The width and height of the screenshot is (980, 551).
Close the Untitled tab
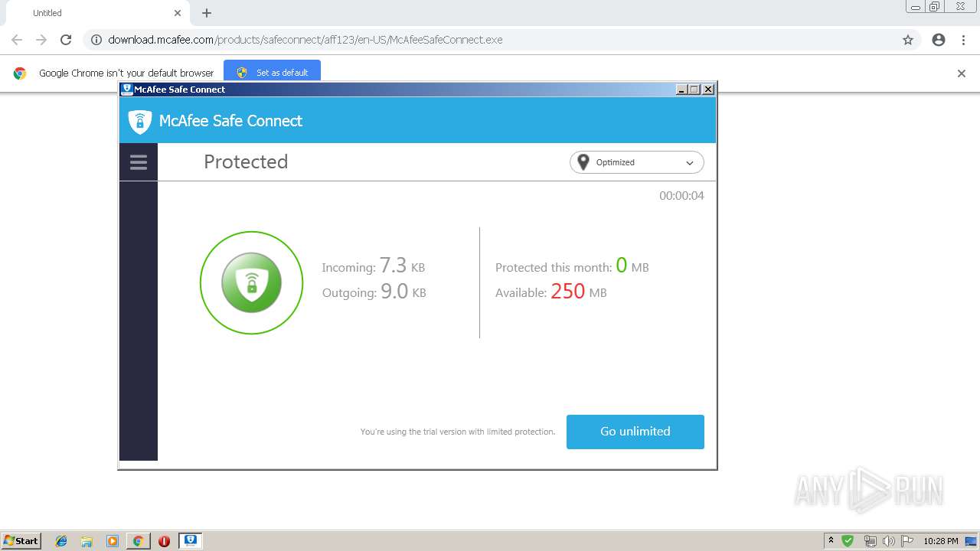178,13
